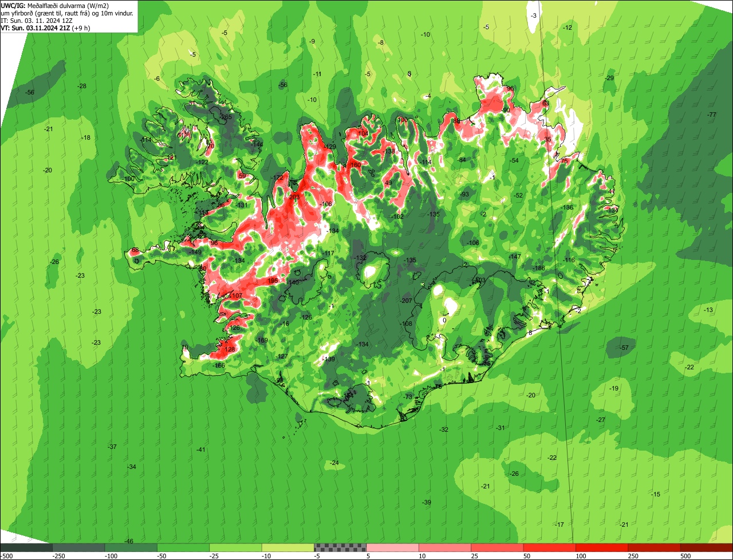Select the '250' legend label
The image size is (733, 560).
pyautogui.click(x=633, y=556)
